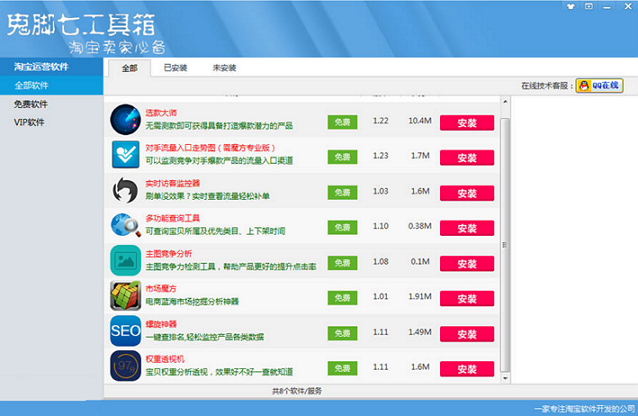Minimize the 兔脚七工具箱 window
This screenshot has height=416, width=638.
607,7
